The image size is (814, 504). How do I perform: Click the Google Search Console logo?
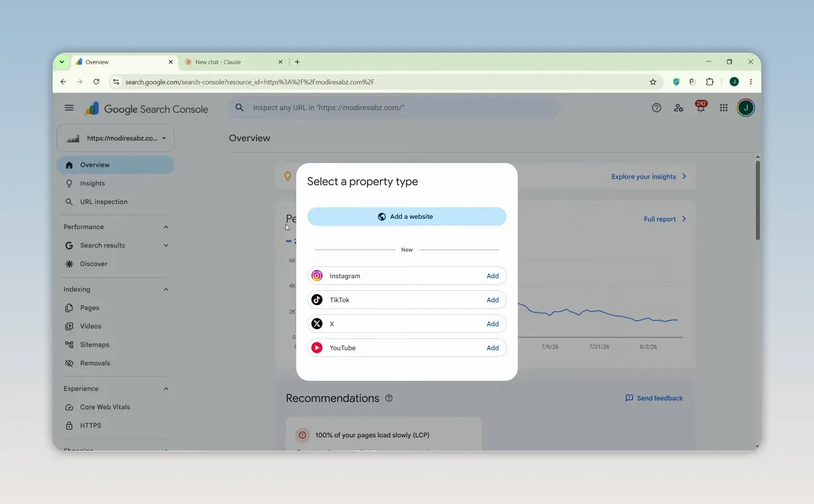146,109
